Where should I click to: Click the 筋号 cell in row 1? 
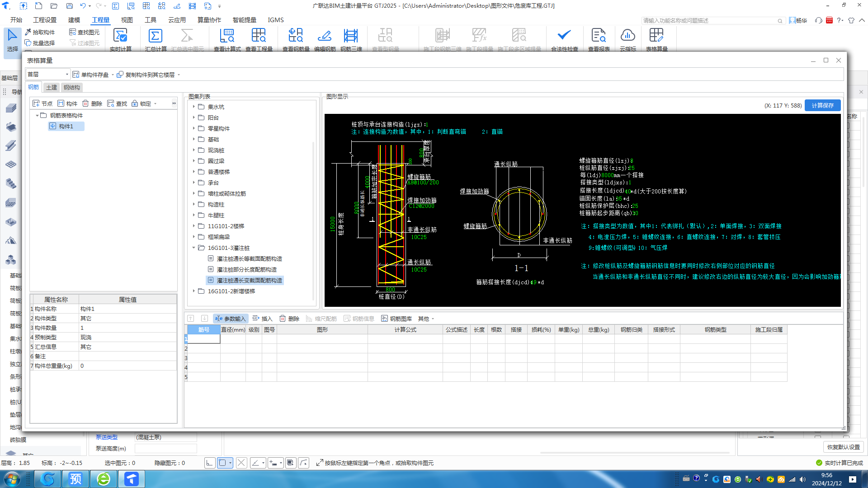203,339
